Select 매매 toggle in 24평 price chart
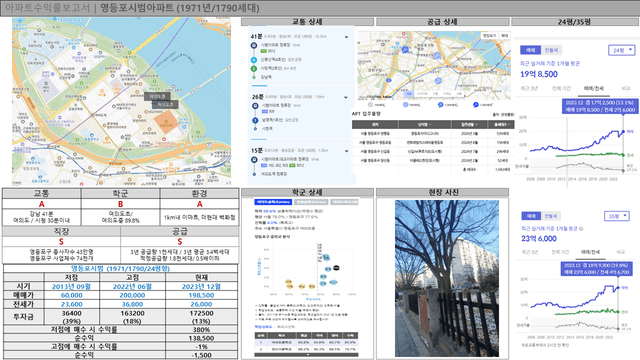This screenshot has width=640, height=360. 530,50
